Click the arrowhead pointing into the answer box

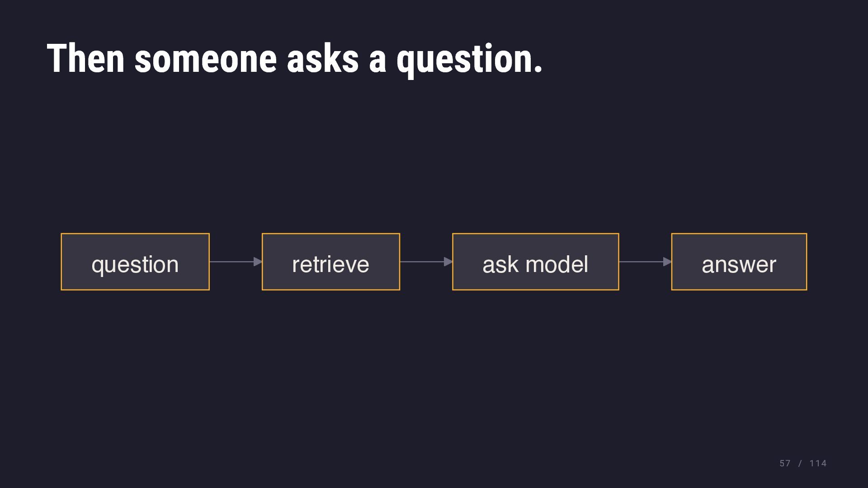pyautogui.click(x=667, y=262)
